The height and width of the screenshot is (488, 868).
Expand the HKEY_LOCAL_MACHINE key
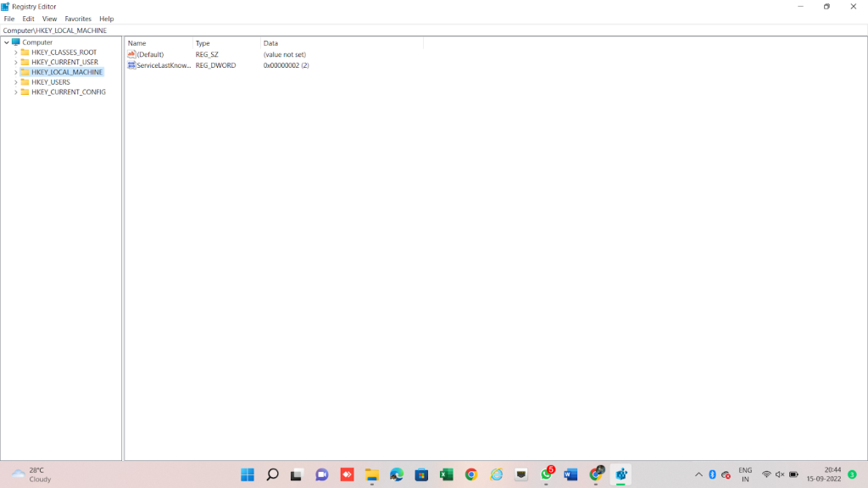tap(15, 72)
